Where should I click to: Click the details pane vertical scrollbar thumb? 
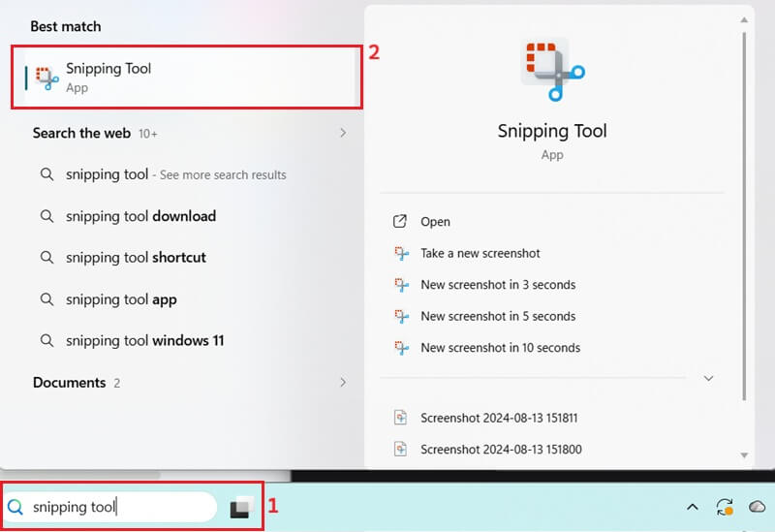pyautogui.click(x=744, y=216)
